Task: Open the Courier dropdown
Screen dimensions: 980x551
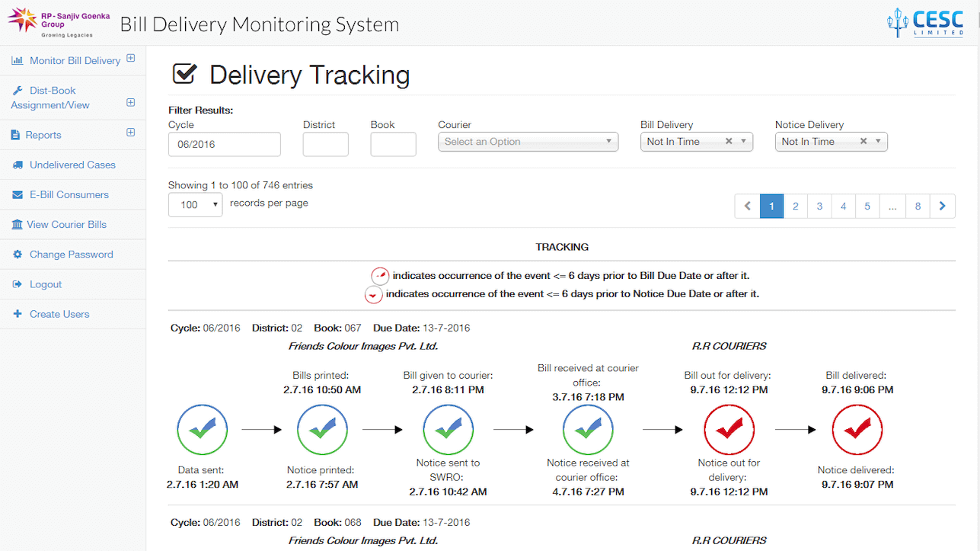Action: coord(528,142)
